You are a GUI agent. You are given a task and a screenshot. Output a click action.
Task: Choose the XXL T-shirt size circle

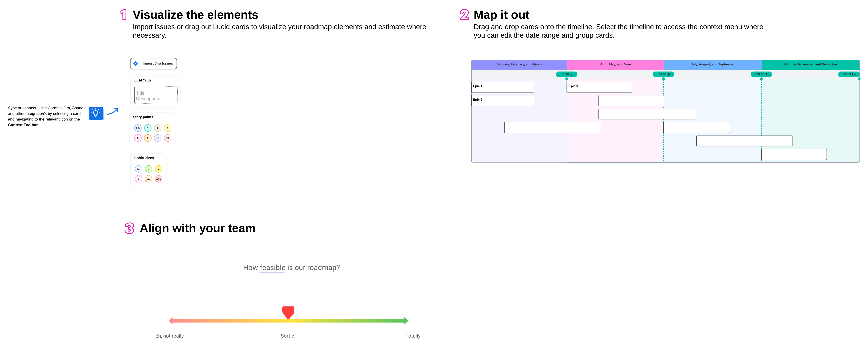point(158,179)
